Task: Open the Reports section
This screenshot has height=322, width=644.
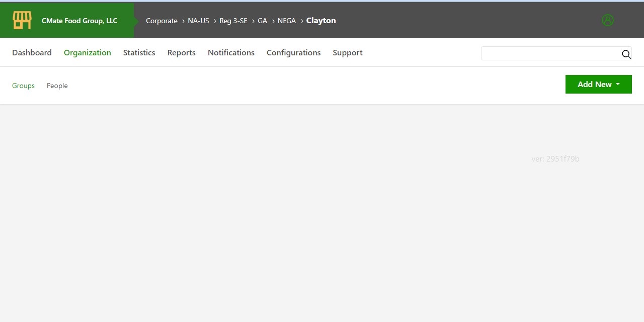Action: click(181, 52)
